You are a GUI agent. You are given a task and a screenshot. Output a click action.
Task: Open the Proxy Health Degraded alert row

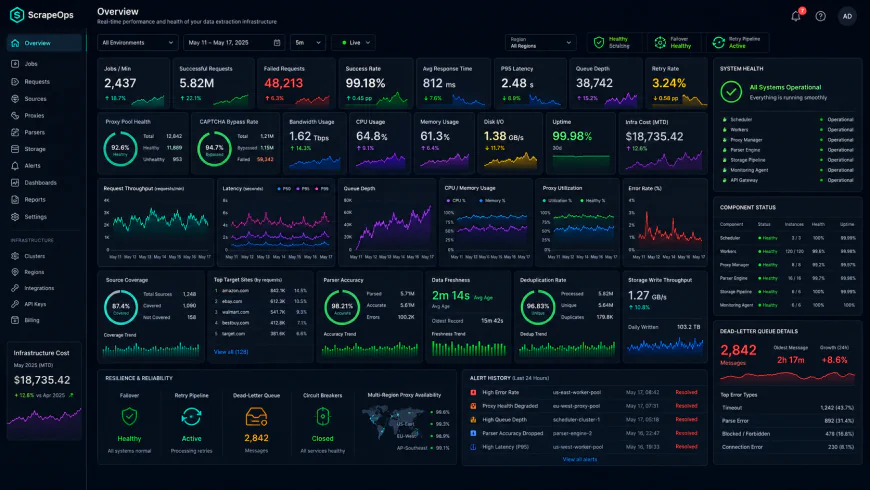(x=584, y=406)
